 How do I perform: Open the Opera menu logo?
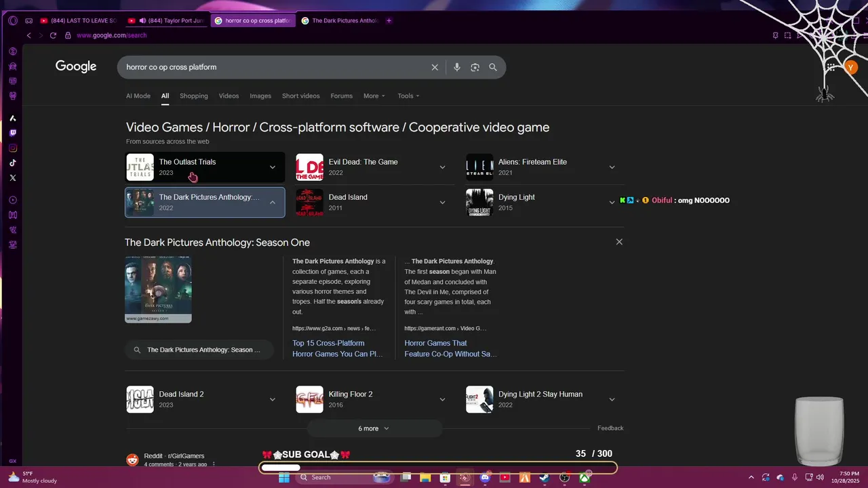coord(12,20)
